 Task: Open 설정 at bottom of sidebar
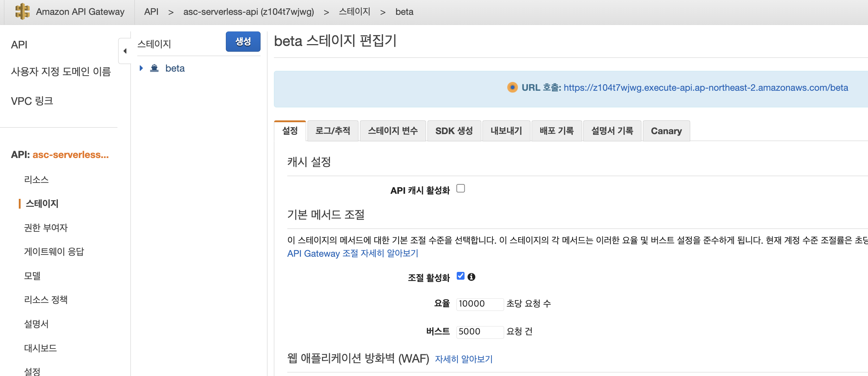pos(32,371)
